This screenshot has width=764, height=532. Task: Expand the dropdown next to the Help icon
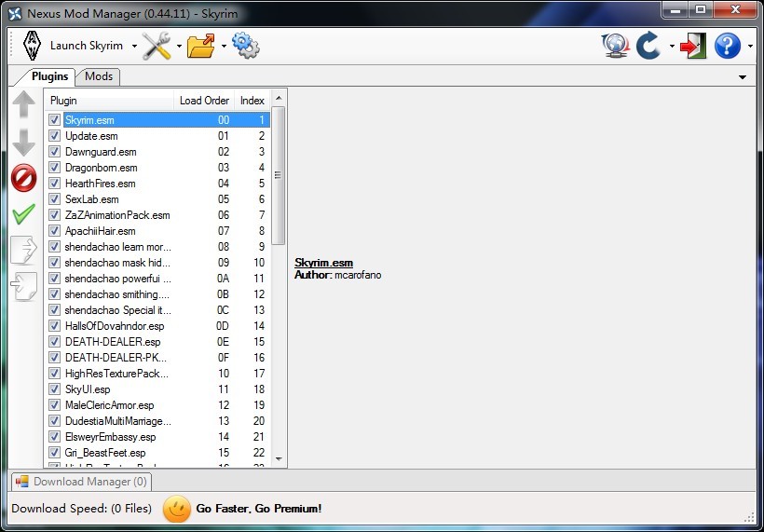click(750, 46)
